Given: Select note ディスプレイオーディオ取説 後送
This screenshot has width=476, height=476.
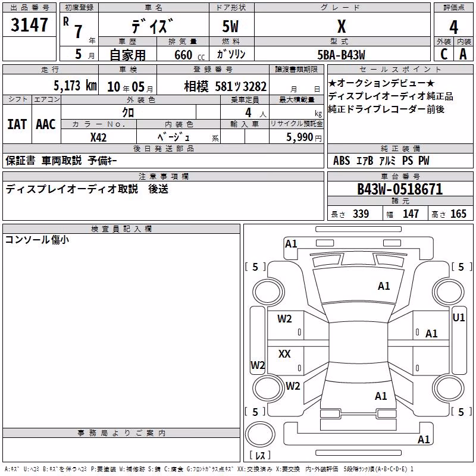Looking at the screenshot, I should pos(87,189).
